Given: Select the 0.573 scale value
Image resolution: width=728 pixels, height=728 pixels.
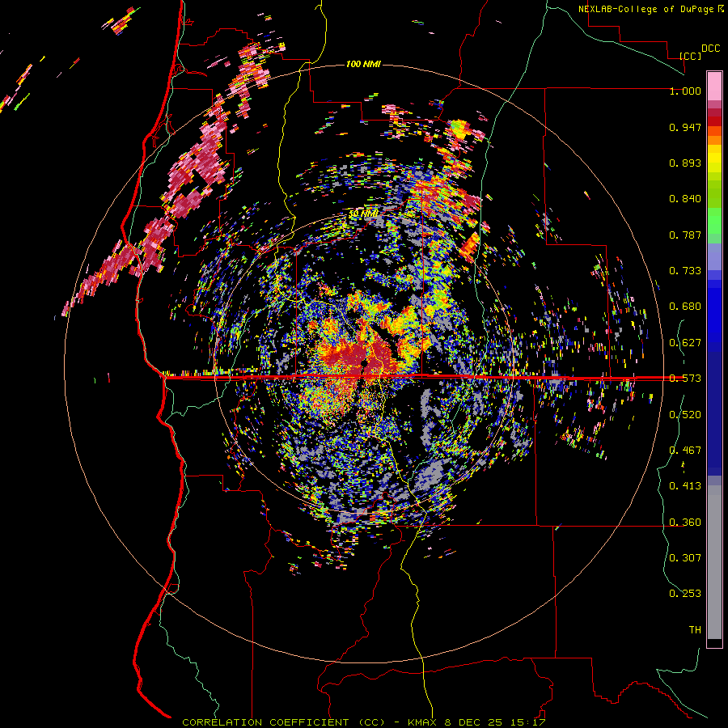Looking at the screenshot, I should pyautogui.click(x=685, y=379).
